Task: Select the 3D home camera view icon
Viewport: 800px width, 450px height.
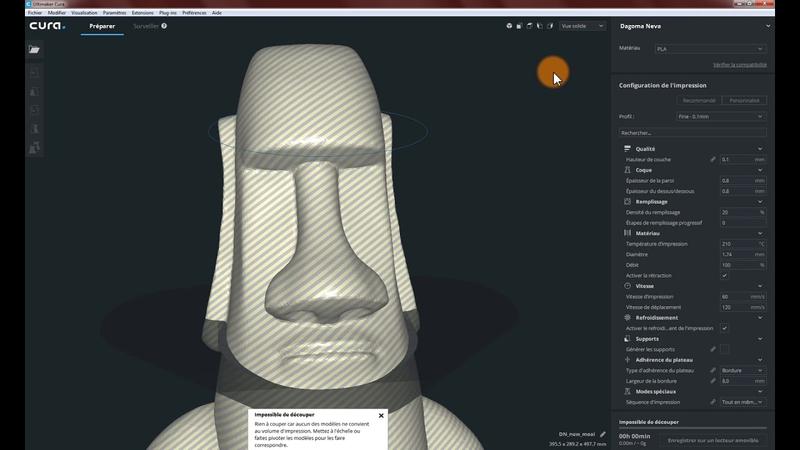Action: [x=508, y=26]
